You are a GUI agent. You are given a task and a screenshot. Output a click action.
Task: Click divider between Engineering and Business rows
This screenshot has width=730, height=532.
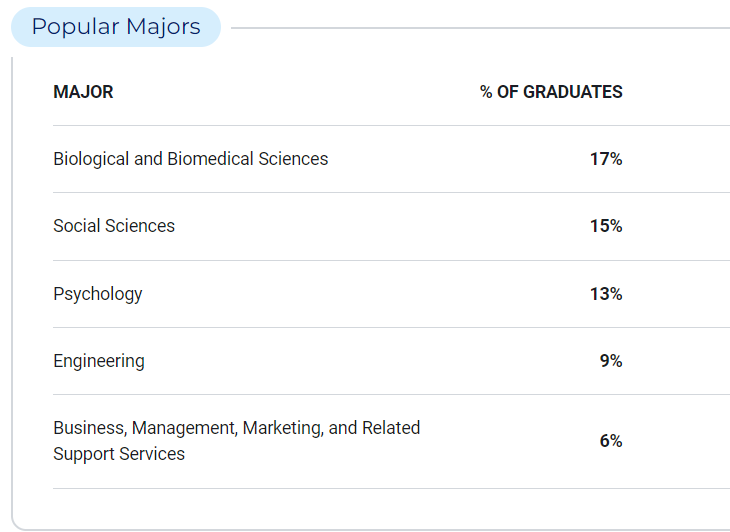click(392, 395)
